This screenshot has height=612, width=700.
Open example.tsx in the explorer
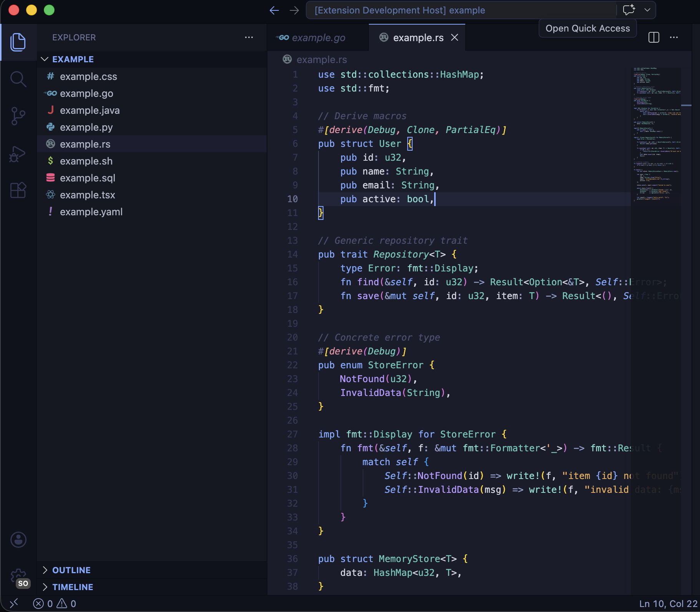152,195
